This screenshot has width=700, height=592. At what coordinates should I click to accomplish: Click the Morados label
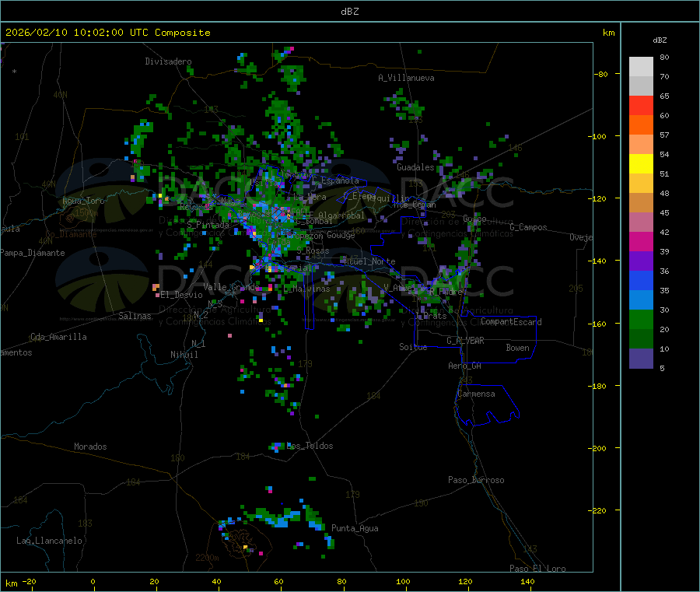(x=90, y=447)
